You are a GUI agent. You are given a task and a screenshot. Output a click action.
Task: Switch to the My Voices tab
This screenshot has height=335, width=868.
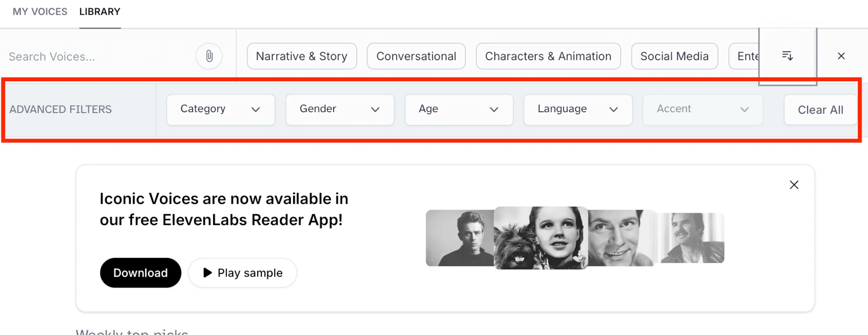pyautogui.click(x=40, y=12)
